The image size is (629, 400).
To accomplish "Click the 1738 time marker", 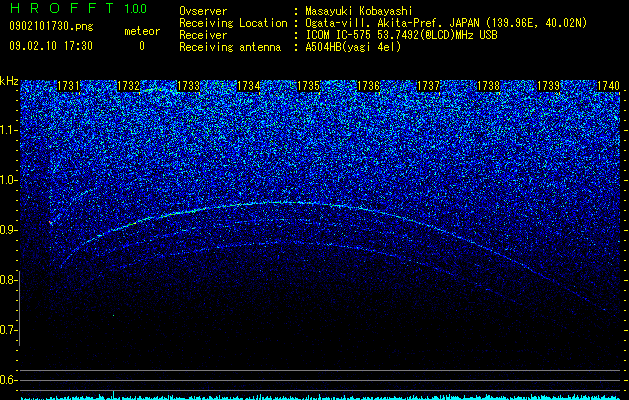I will click(489, 86).
